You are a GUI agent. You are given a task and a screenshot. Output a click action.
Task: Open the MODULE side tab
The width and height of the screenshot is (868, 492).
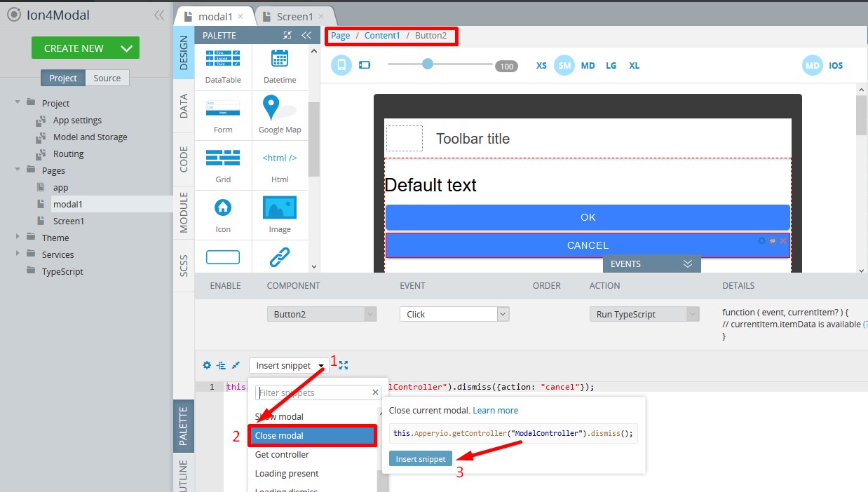tap(184, 212)
